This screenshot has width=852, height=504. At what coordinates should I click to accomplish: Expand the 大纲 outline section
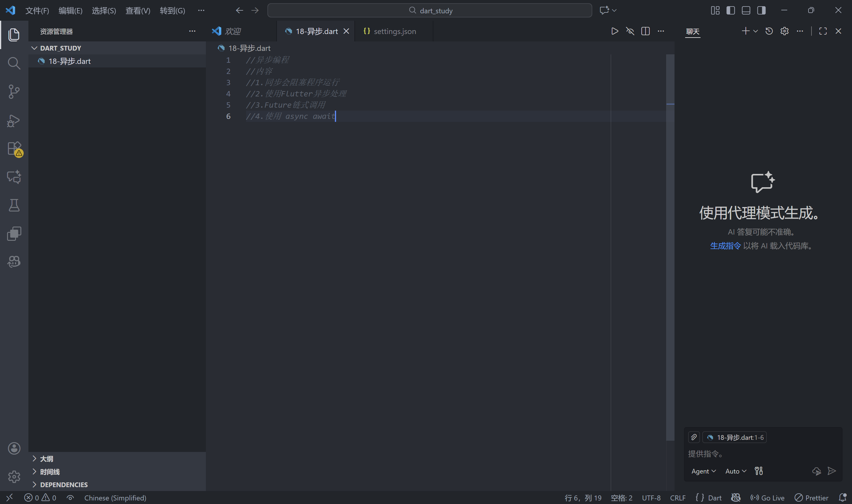(46, 459)
